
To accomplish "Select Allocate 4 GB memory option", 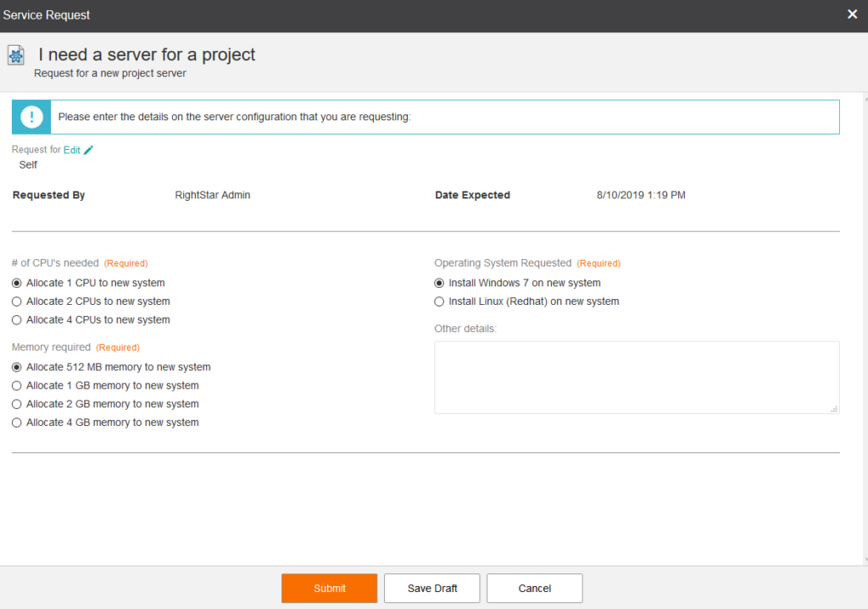I will (17, 423).
